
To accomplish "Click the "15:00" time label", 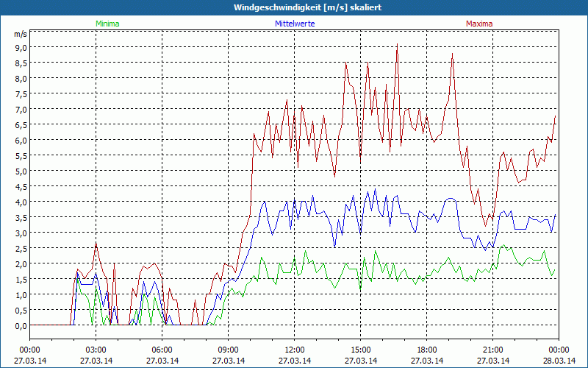I will [x=361, y=350].
